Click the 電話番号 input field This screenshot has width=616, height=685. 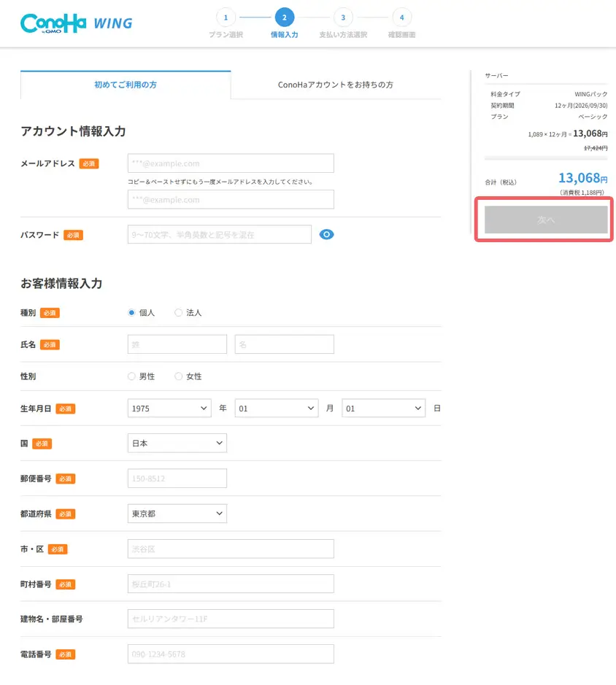coord(230,654)
